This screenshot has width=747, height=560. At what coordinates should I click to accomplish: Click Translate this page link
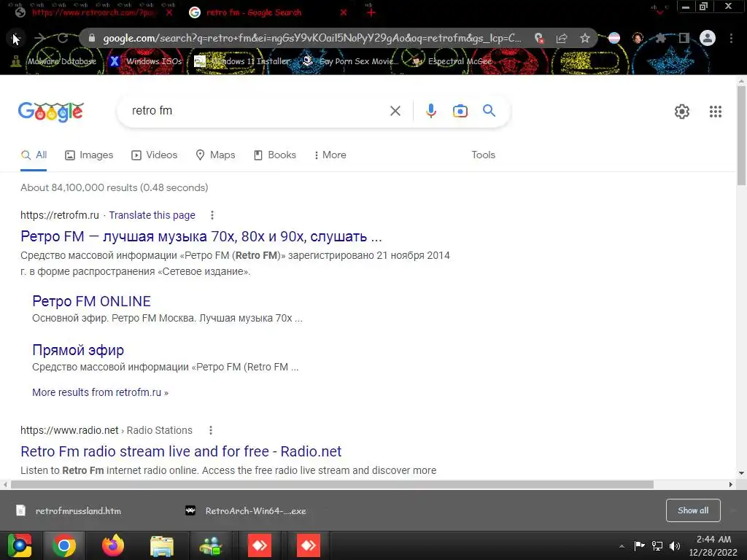[152, 215]
